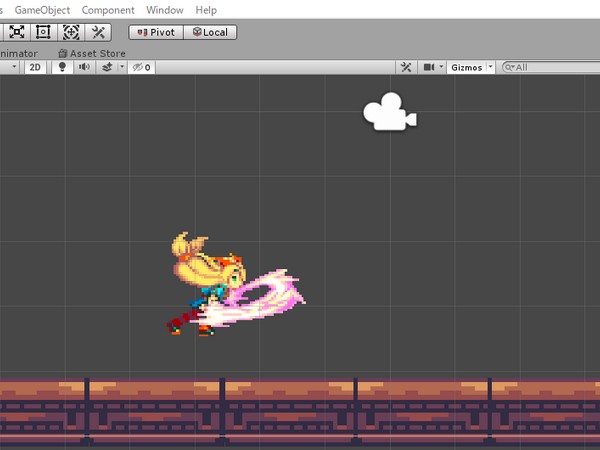Open the Component menu

coord(107,10)
